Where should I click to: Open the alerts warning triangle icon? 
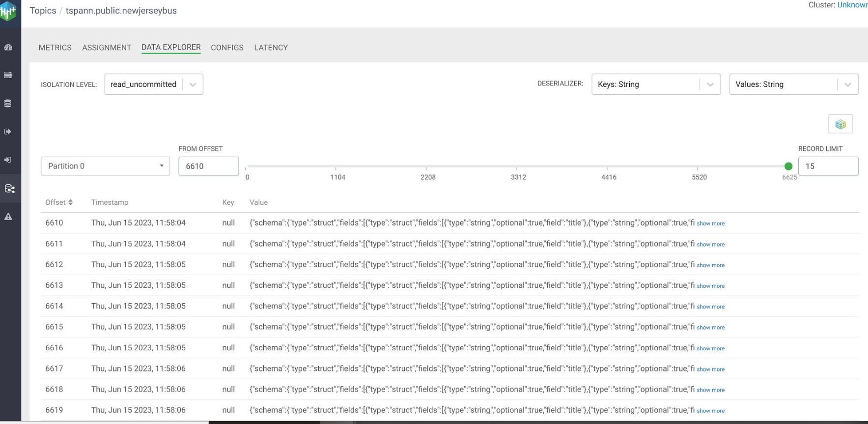(x=8, y=217)
